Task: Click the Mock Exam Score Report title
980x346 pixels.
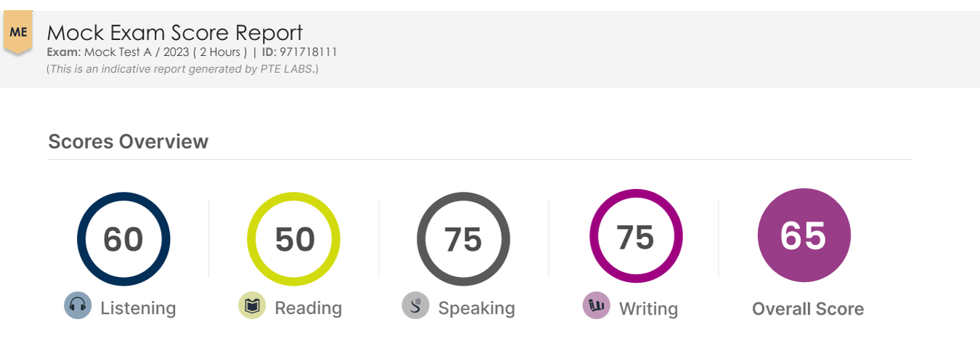Action: [175, 33]
